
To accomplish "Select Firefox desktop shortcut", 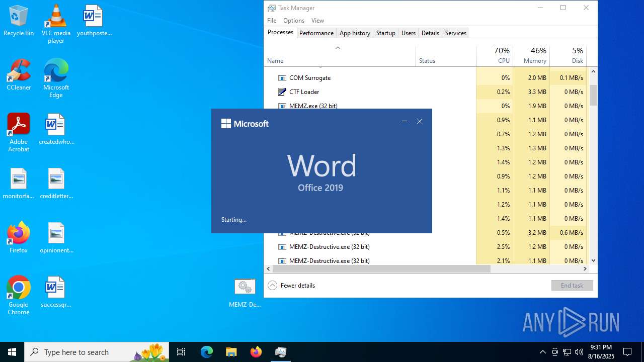I will tap(19, 238).
